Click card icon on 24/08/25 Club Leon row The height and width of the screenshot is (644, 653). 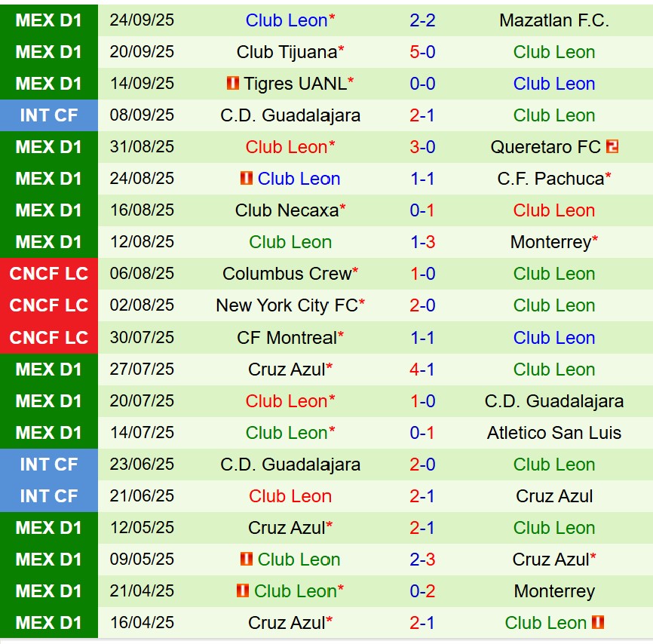pyautogui.click(x=246, y=179)
